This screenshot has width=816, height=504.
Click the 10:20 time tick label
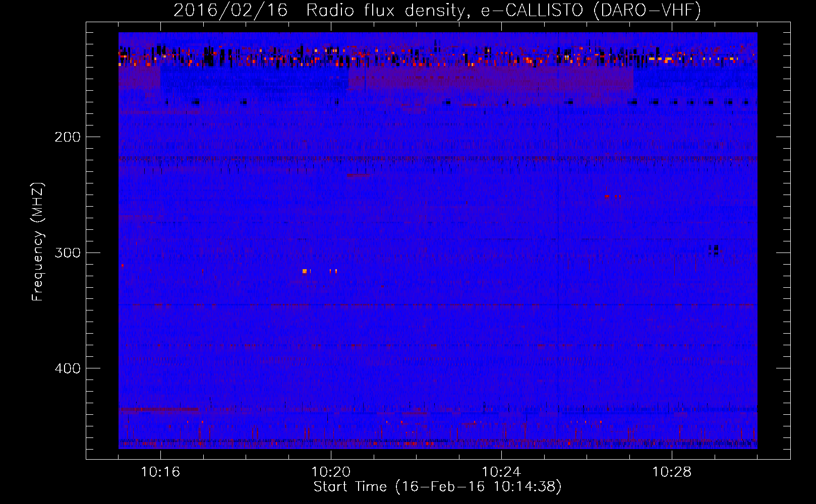point(331,472)
